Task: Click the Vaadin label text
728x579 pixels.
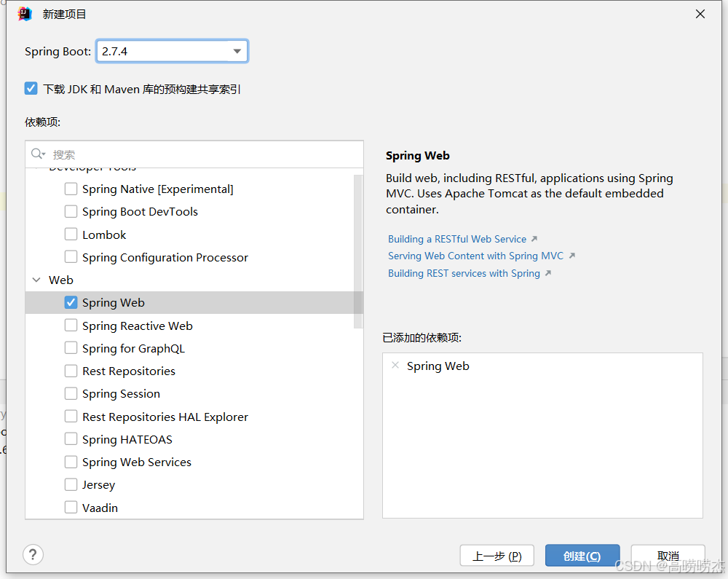Action: pos(100,508)
